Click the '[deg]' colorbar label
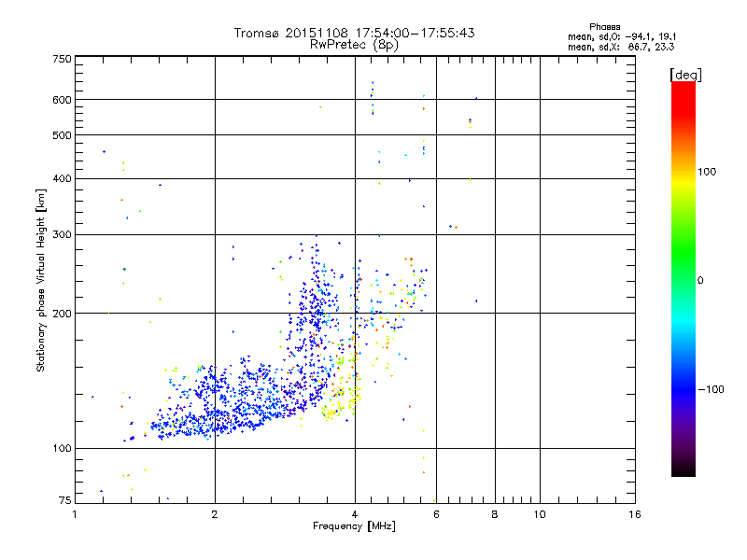Image resolution: width=747 pixels, height=560 pixels. pos(685,76)
